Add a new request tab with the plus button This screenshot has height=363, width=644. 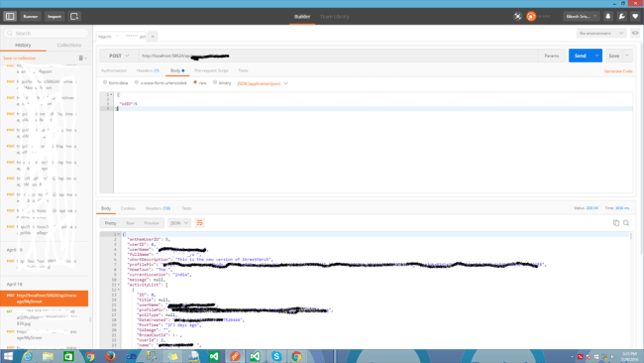click(153, 36)
